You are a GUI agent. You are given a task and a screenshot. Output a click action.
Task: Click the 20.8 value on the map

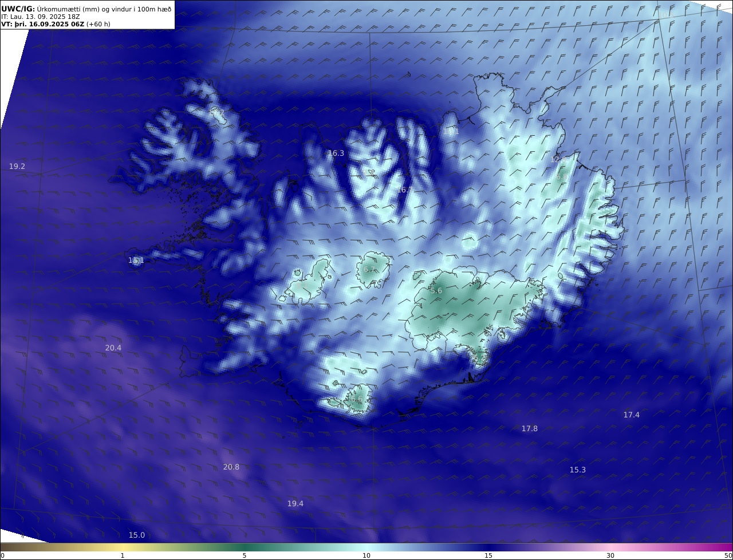pos(231,467)
